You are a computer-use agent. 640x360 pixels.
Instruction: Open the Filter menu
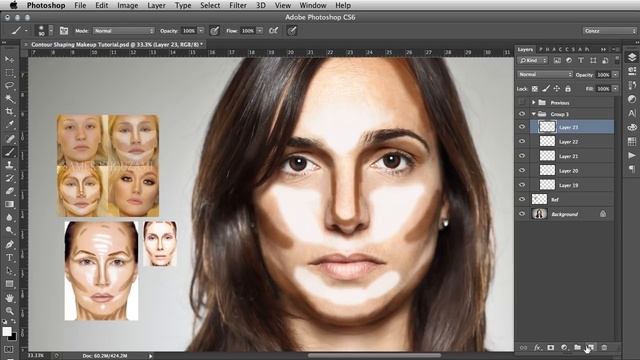pyautogui.click(x=238, y=5)
